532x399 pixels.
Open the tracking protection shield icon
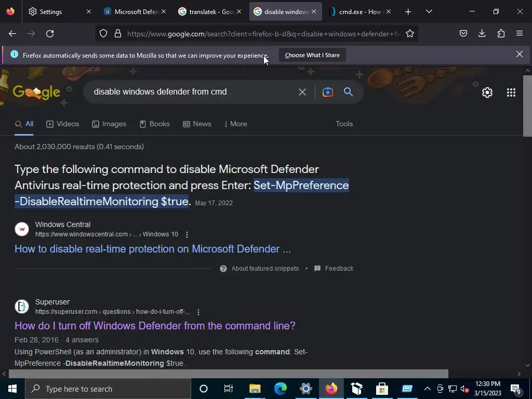tap(103, 34)
